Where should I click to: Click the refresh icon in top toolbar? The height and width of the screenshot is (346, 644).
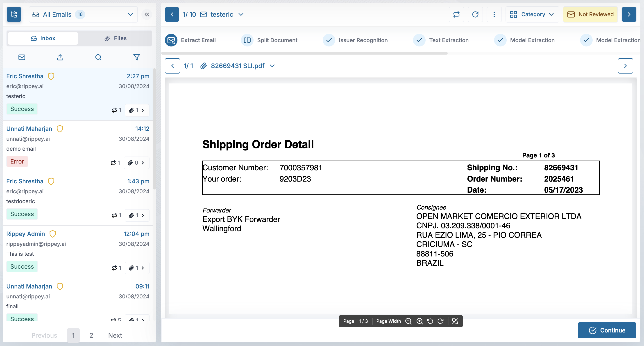tap(475, 14)
